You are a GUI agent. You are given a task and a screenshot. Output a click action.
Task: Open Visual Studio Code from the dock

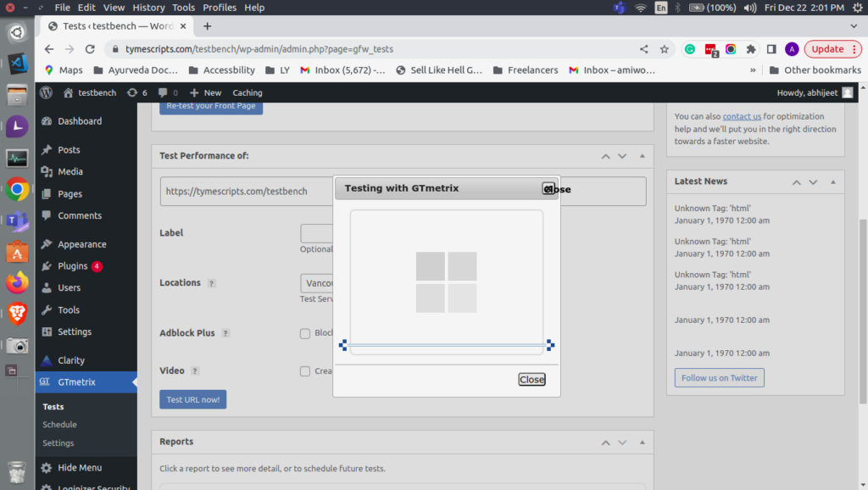coord(17,64)
